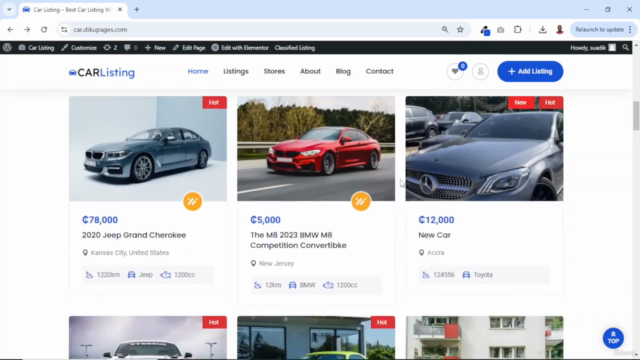Open the New Car listing title
This screenshot has height=360, width=640.
[434, 235]
